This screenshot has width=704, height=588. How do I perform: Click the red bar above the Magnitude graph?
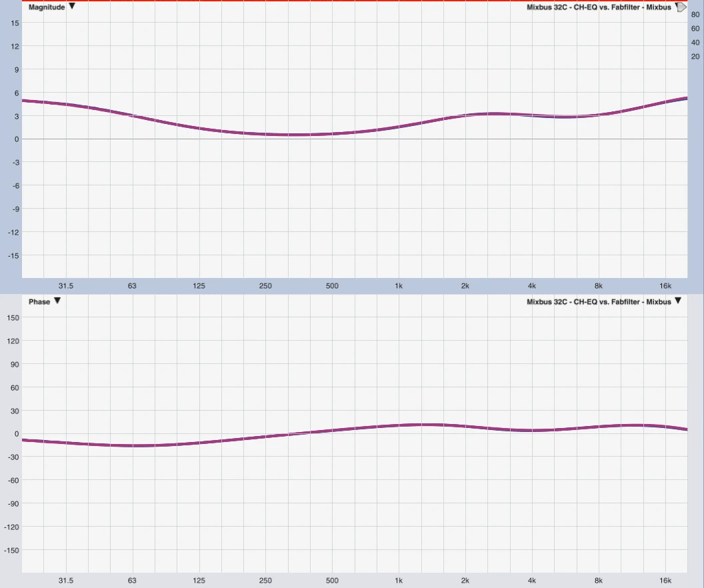pyautogui.click(x=352, y=1)
